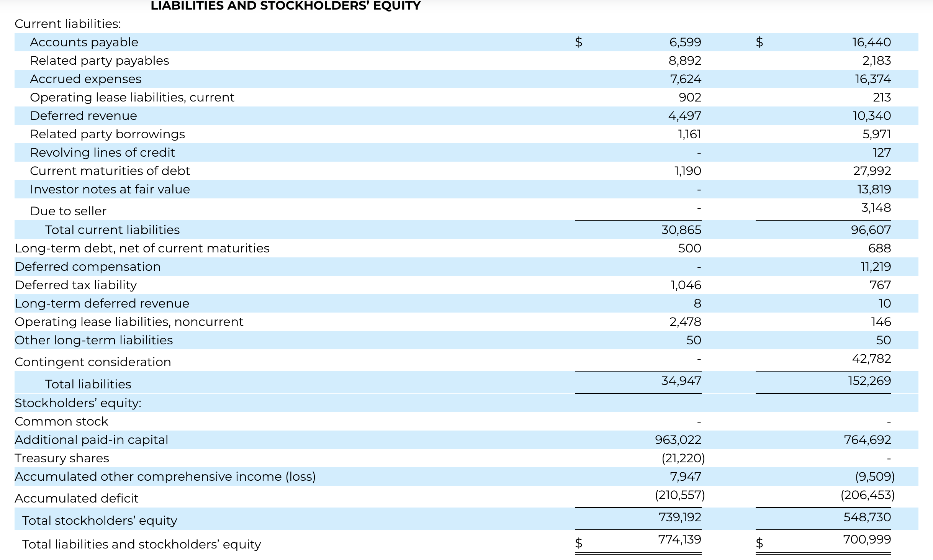Select the 6,599 accounts payable value
The height and width of the screenshot is (560, 933).
click(x=685, y=42)
